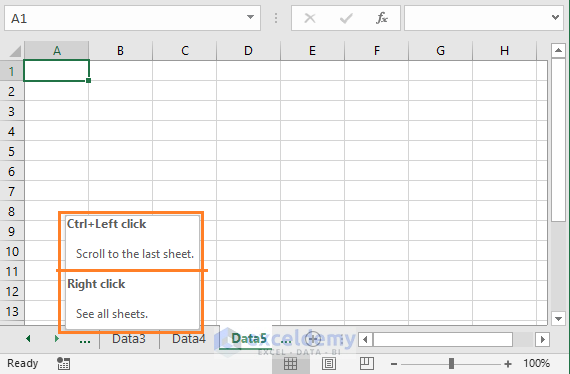The width and height of the screenshot is (570, 374).
Task: Select column E header
Action: point(312,51)
